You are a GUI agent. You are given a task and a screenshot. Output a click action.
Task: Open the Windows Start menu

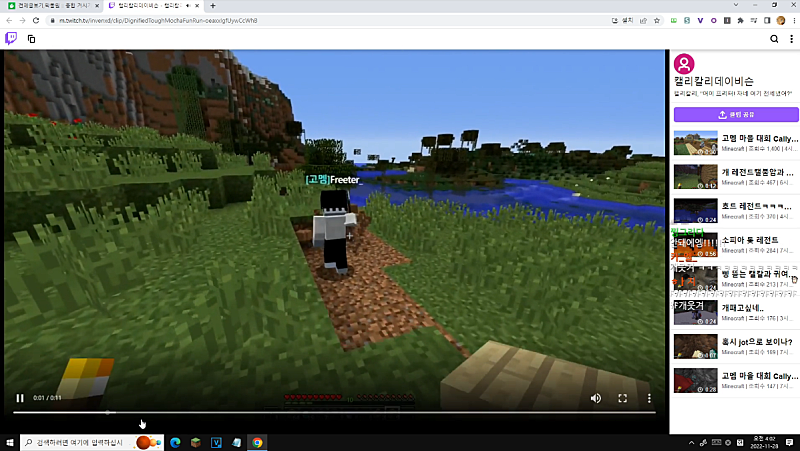tap(9, 442)
